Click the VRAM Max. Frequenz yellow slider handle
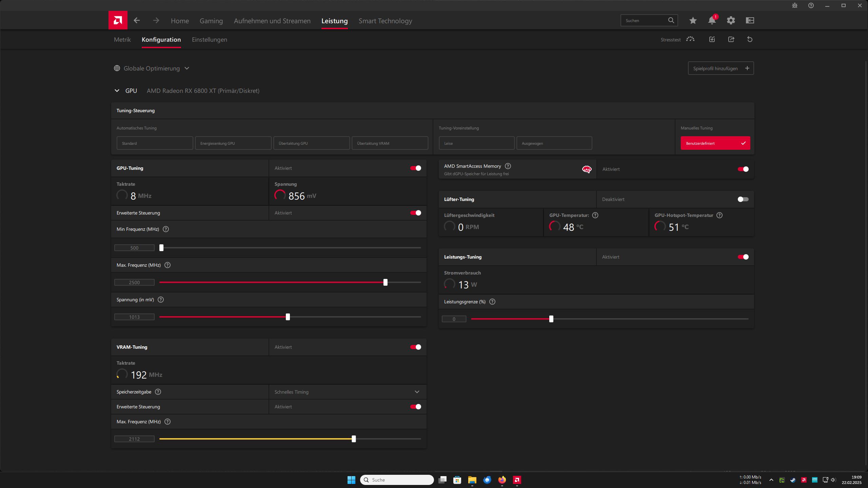The height and width of the screenshot is (488, 868). (x=354, y=439)
